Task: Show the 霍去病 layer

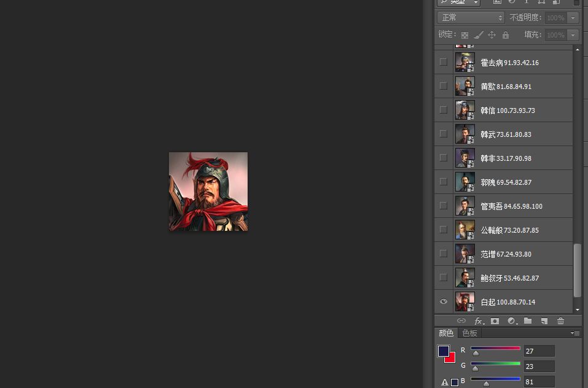Action: coord(443,62)
